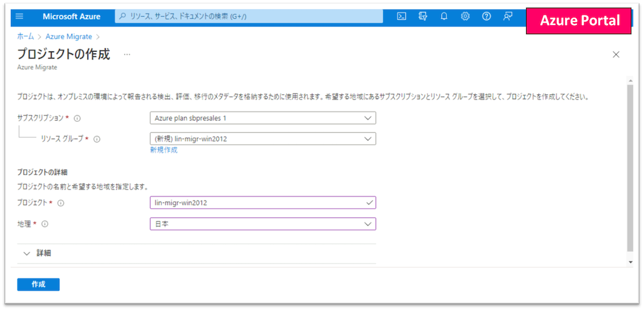
Task: Show info tooltip for 地理 field
Action: click(45, 224)
